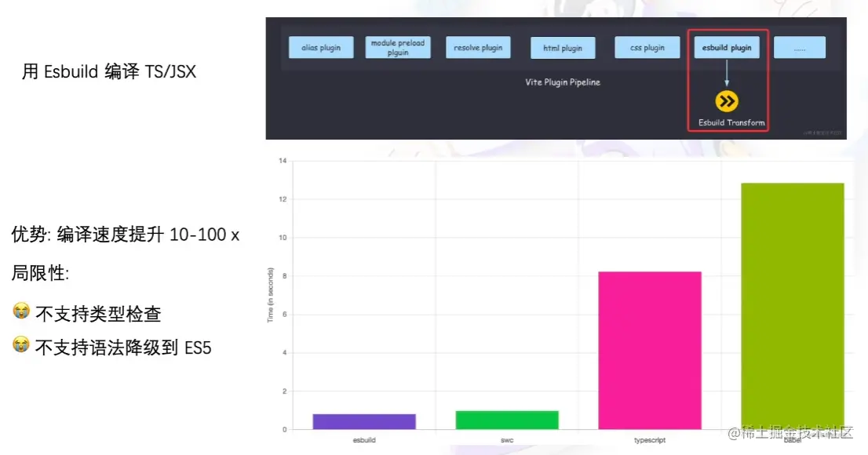Click the crying emoji beside ES5 line

point(21,344)
